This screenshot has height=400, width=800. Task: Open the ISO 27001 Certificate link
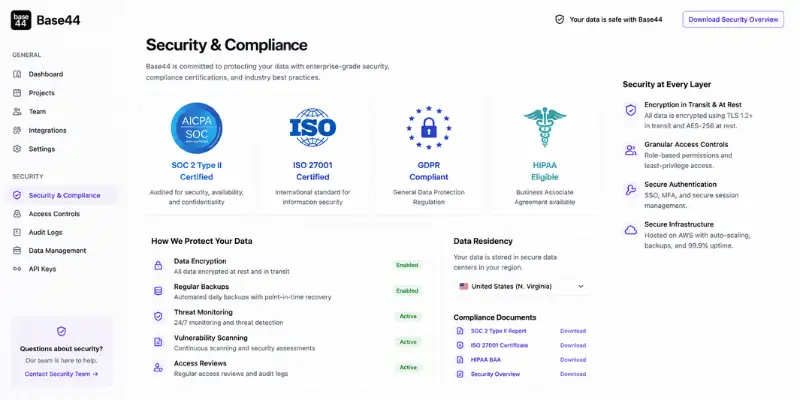point(499,345)
